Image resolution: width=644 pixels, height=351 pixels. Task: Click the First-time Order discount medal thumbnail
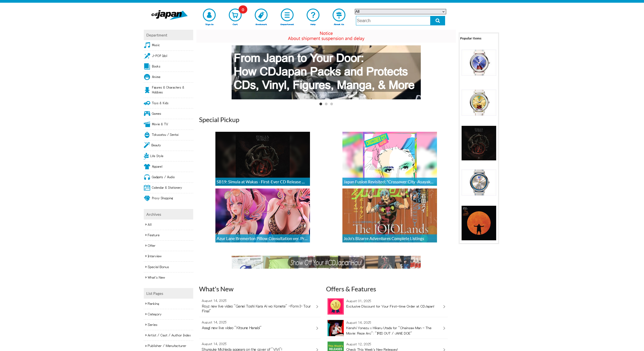point(336,306)
